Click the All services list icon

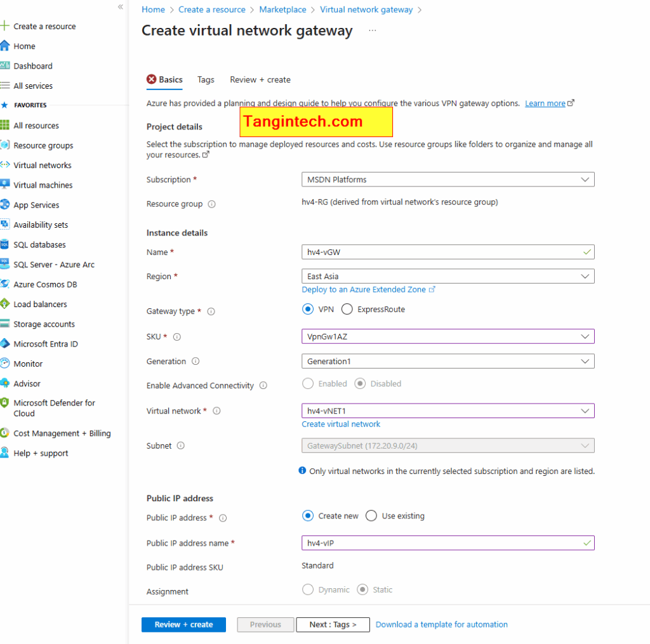(x=4, y=86)
